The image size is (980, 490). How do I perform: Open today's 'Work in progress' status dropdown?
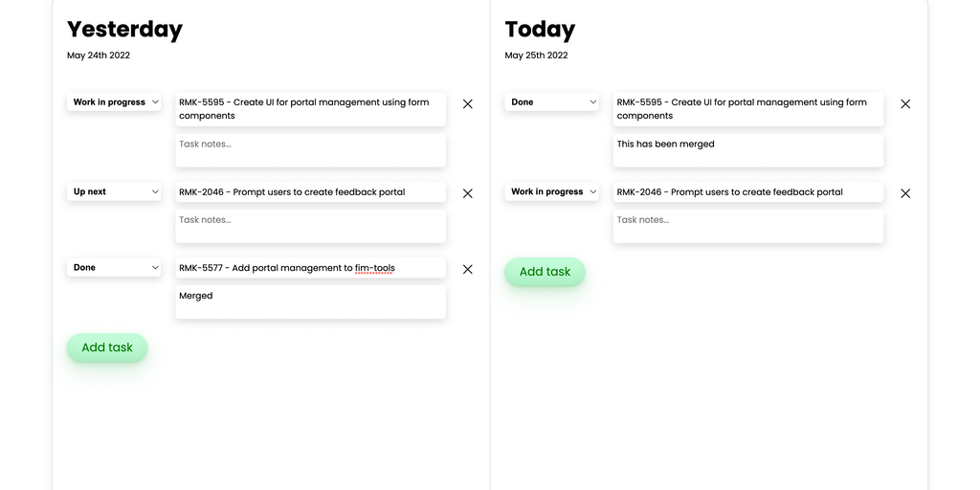pyautogui.click(x=552, y=192)
